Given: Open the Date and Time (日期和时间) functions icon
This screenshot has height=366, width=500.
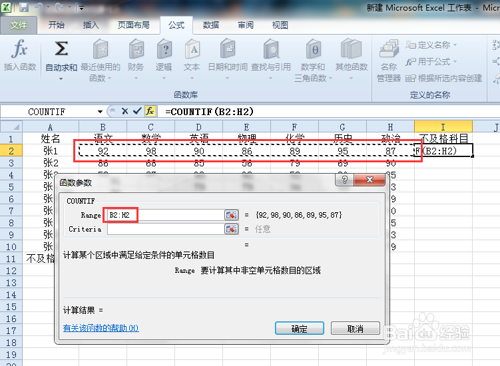Looking at the screenshot, I should click(227, 49).
